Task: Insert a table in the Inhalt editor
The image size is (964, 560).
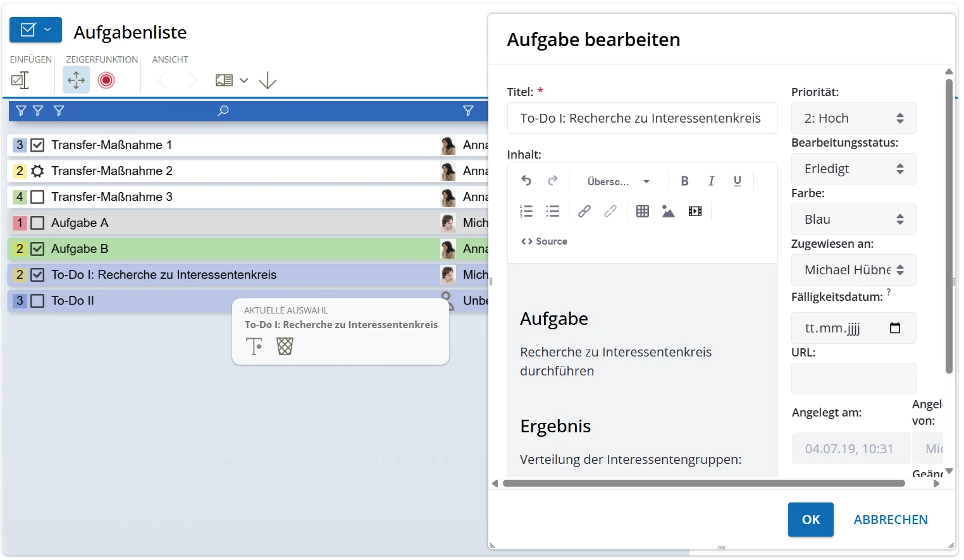Action: pyautogui.click(x=643, y=210)
